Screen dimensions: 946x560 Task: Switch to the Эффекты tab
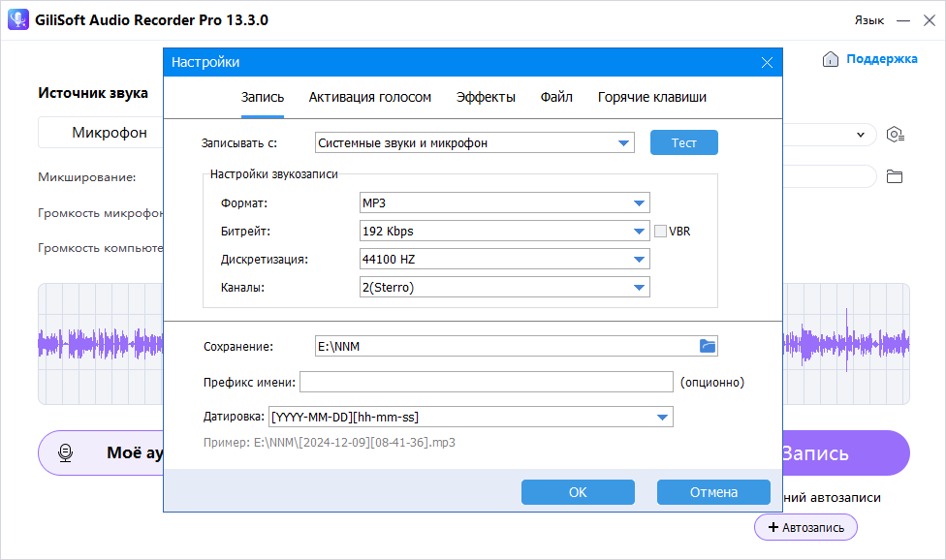[x=486, y=98]
